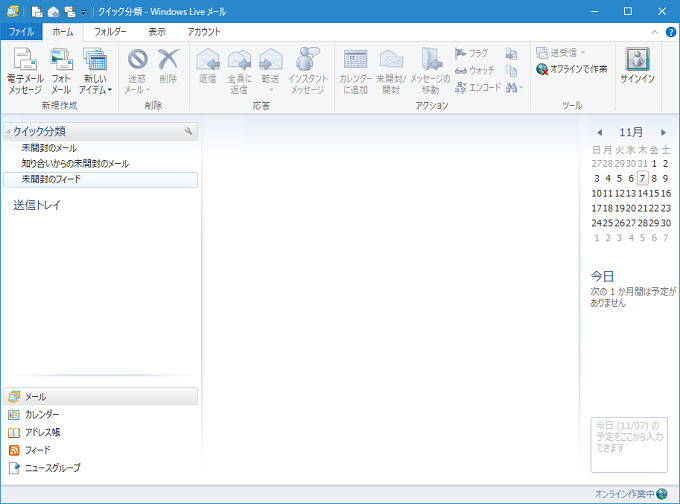Viewport: 680px width, 504px height.
Task: Click quick access new mail icon
Action: (x=37, y=12)
